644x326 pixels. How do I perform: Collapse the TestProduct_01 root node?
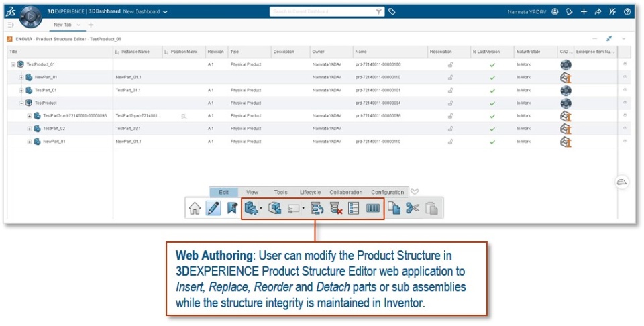13,65
